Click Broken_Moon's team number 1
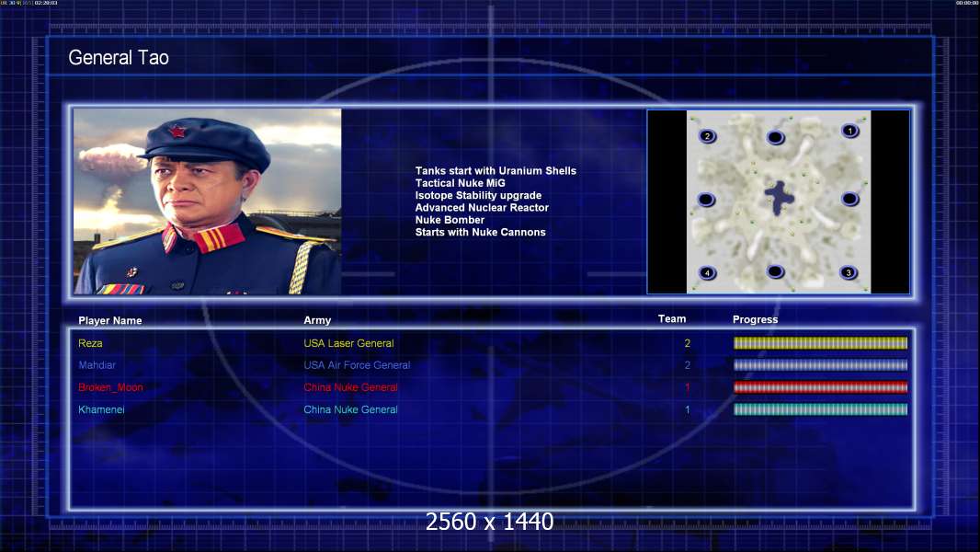This screenshot has width=980, height=552. (x=688, y=387)
